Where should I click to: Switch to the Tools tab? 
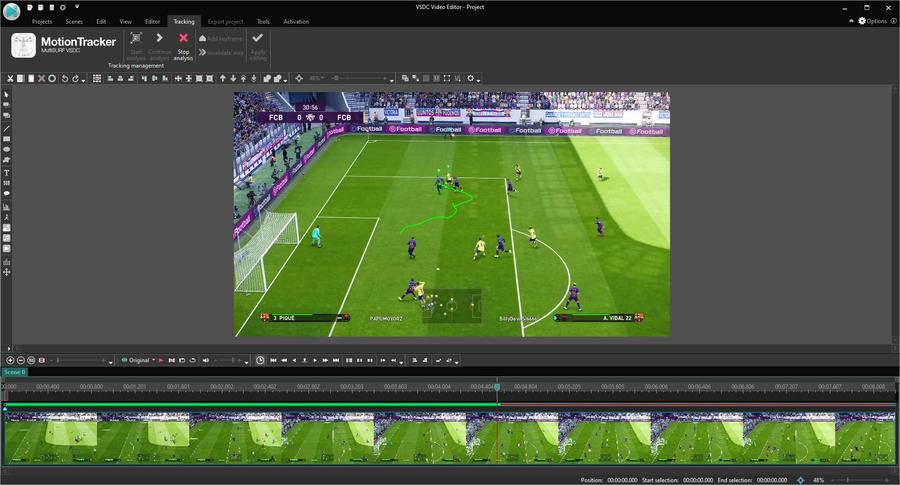point(263,21)
